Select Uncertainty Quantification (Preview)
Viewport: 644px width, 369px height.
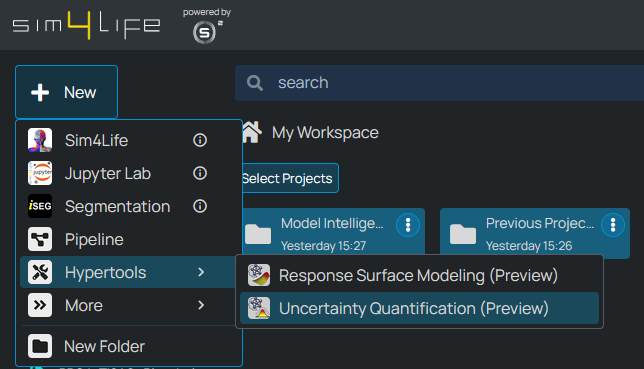(x=419, y=308)
